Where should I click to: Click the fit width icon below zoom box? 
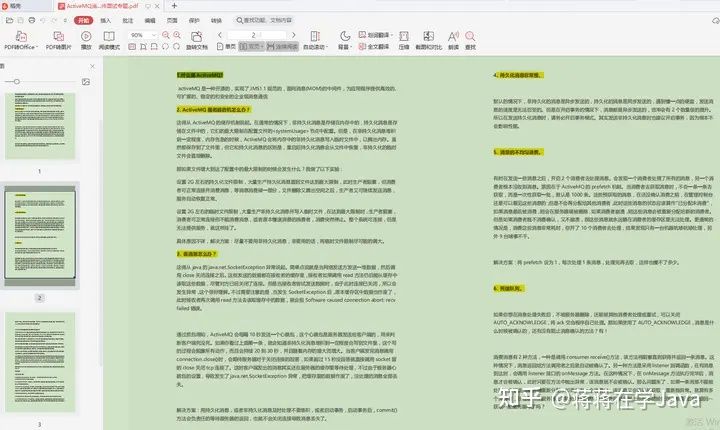154,46
